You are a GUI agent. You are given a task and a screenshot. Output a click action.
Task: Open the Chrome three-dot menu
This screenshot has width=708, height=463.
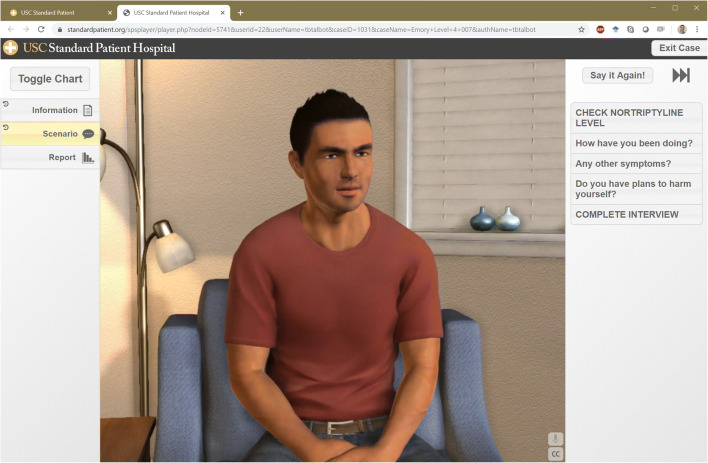(697, 30)
